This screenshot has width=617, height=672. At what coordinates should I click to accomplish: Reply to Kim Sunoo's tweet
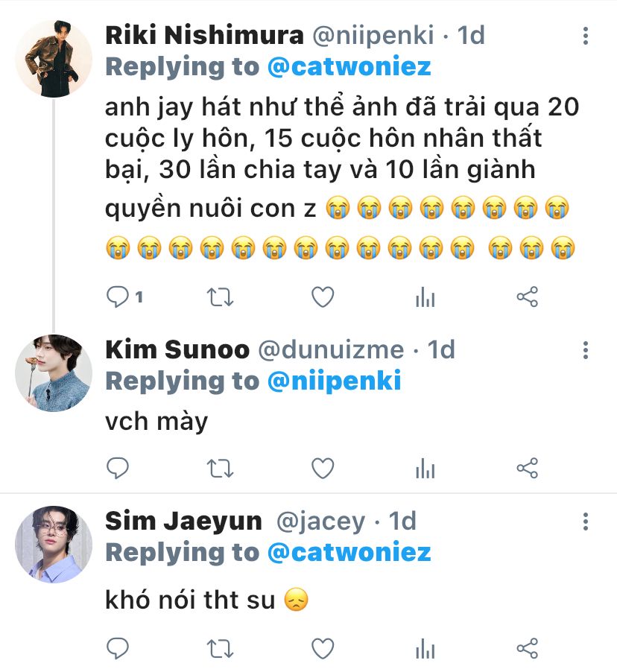click(x=118, y=469)
